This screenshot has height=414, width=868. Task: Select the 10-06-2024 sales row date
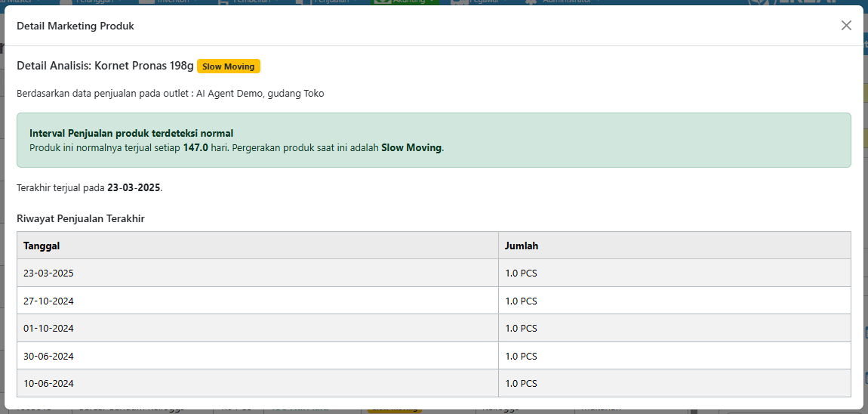(x=49, y=383)
